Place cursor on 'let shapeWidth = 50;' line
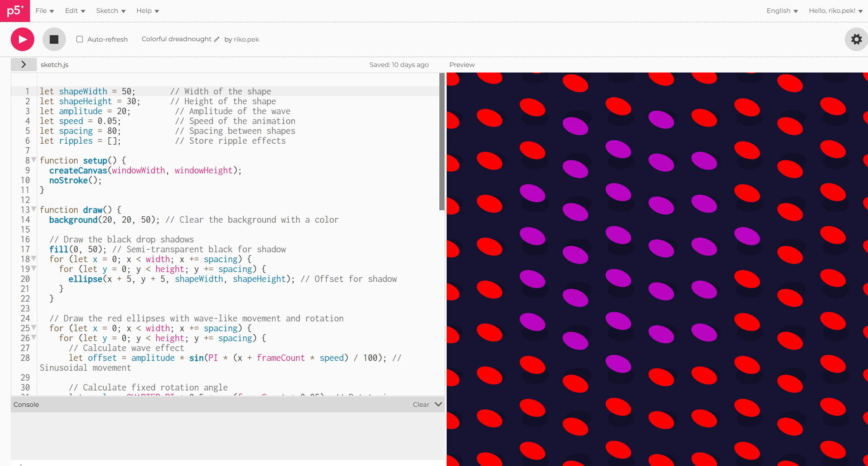 88,91
